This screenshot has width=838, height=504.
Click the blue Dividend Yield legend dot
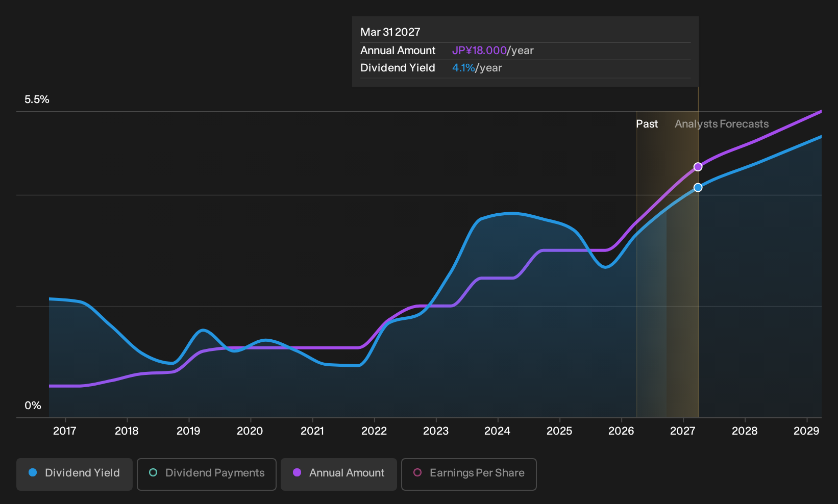tap(33, 472)
